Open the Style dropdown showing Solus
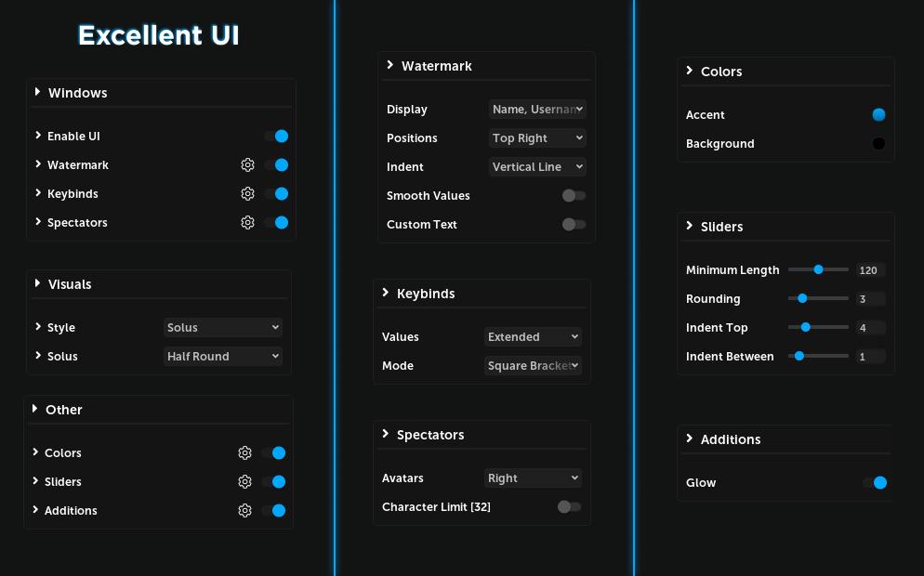 click(x=222, y=328)
